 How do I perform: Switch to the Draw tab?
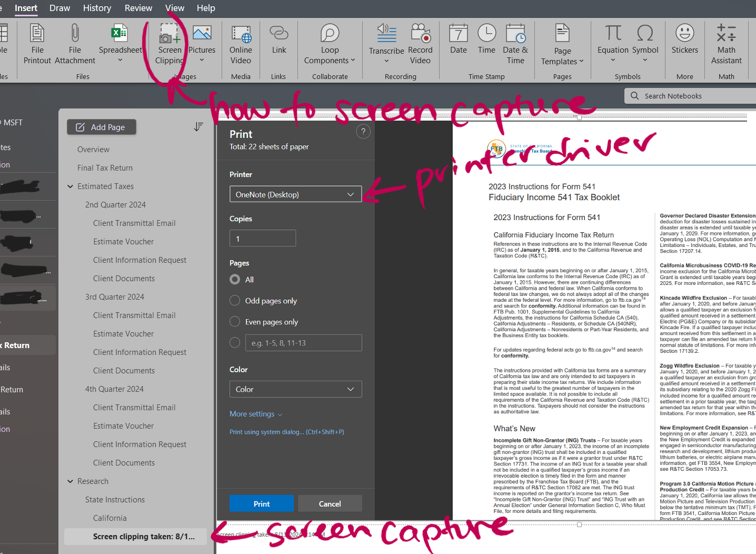pyautogui.click(x=59, y=8)
